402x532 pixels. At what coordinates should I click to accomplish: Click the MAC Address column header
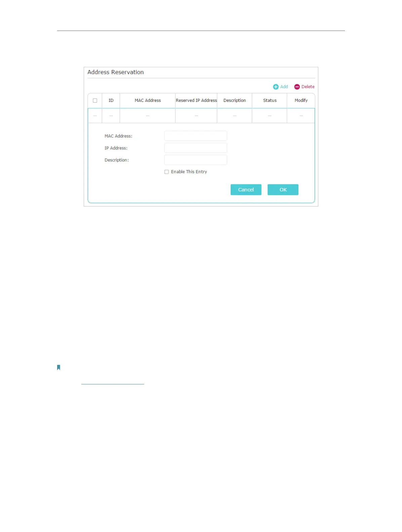click(148, 101)
